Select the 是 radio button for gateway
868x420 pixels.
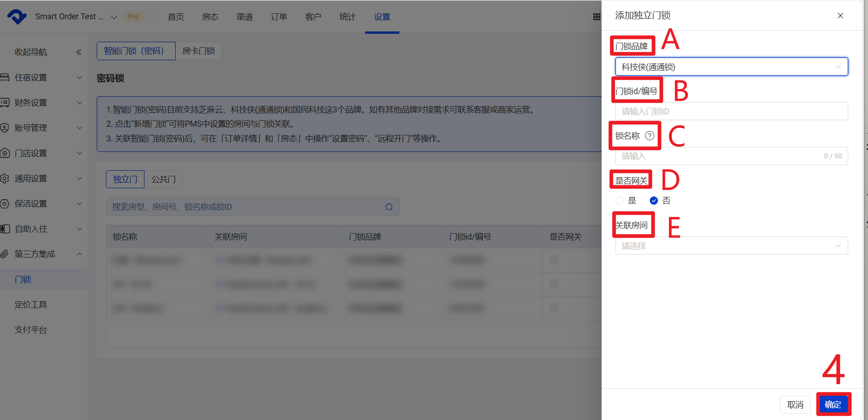(x=619, y=201)
